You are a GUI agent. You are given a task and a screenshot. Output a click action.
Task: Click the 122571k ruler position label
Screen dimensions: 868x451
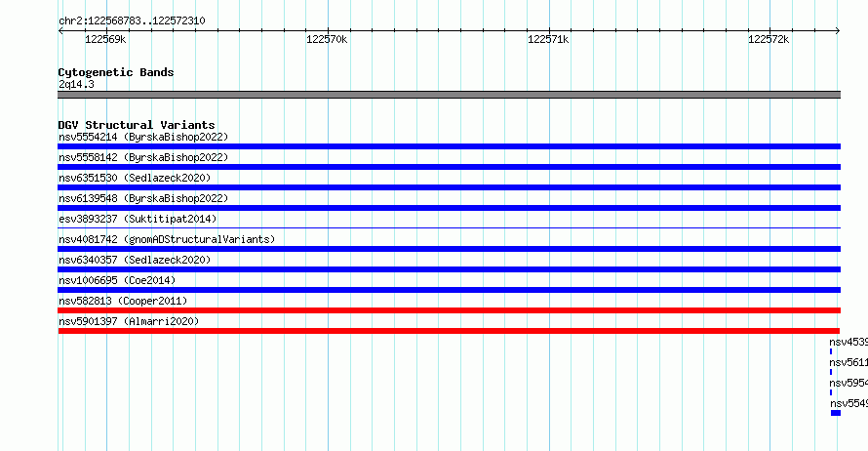tap(548, 40)
